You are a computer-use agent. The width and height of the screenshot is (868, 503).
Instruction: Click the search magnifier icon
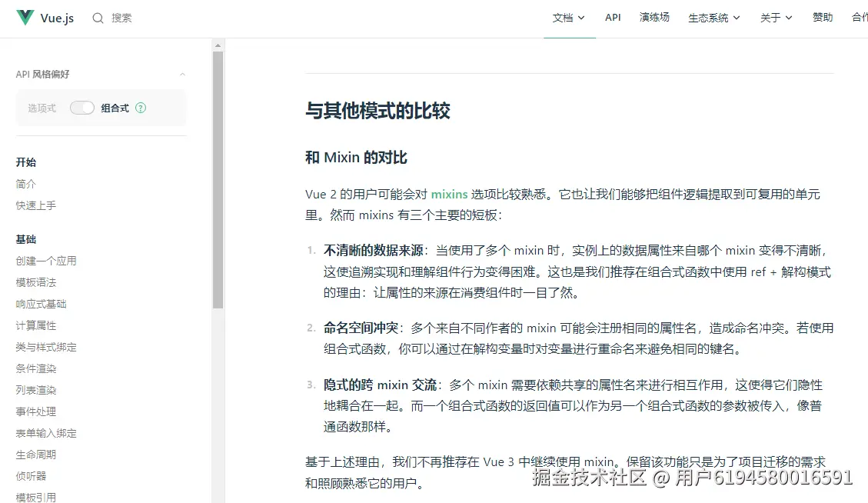point(98,18)
